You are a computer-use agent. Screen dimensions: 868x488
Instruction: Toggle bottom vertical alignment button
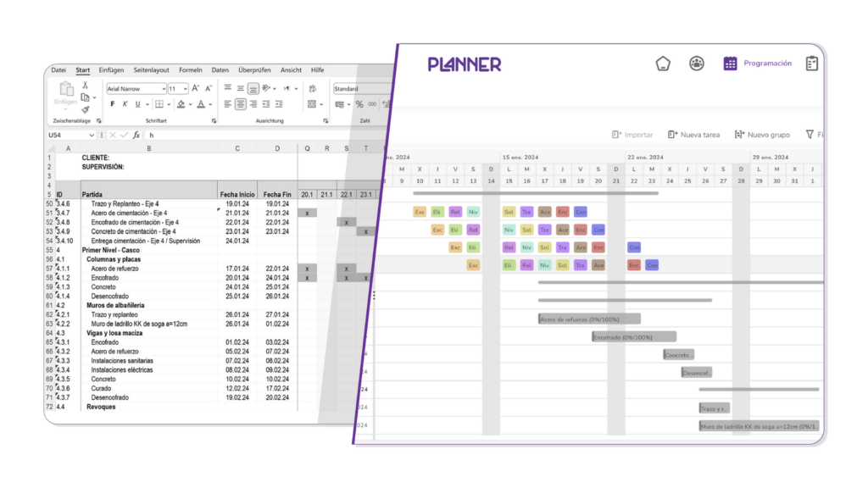[253, 88]
